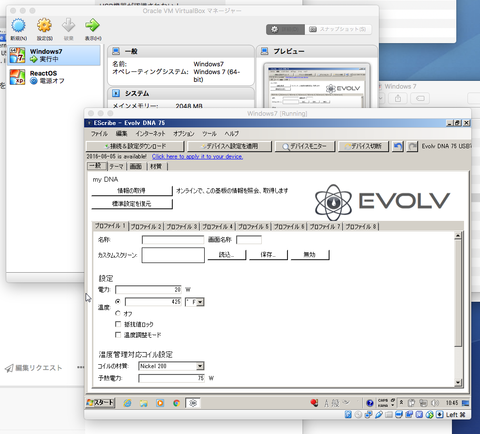Screen dimensions: 480x434
Task: Click the blue help question mark tray icon
Action: coord(370,403)
